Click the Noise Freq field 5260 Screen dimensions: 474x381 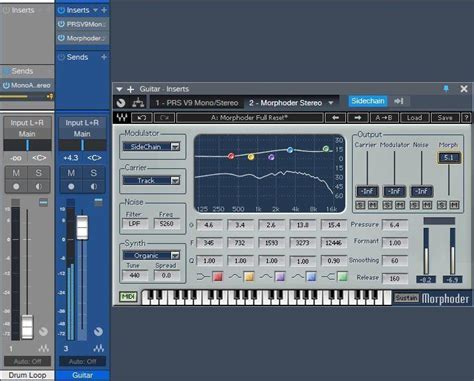166,224
